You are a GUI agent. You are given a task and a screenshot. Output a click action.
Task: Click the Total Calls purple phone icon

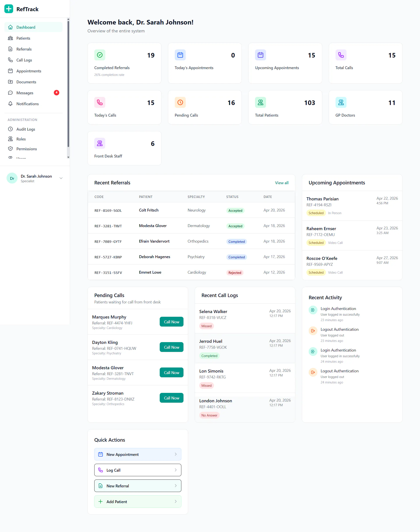[341, 55]
